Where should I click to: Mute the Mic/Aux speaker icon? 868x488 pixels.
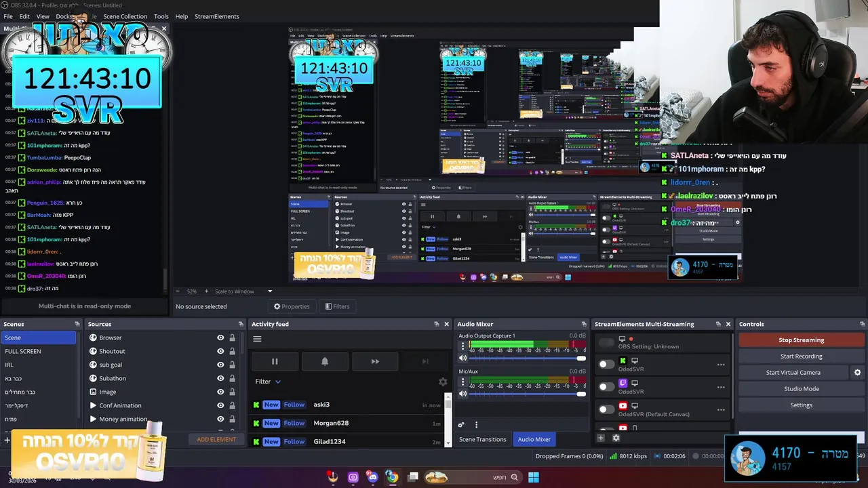[463, 394]
